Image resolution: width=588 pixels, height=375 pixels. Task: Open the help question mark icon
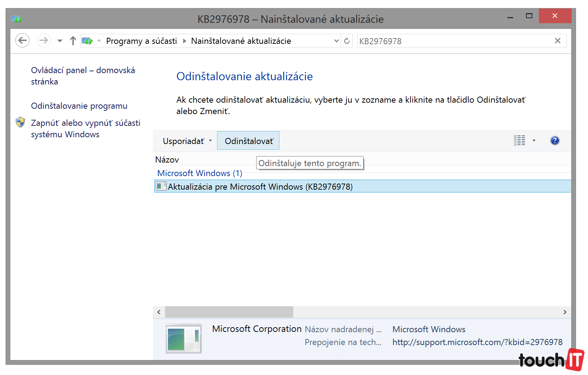[x=555, y=141]
